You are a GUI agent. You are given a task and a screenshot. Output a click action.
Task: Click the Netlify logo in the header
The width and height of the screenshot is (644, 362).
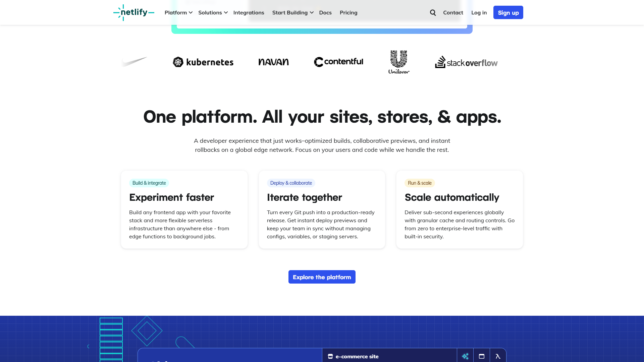click(133, 12)
